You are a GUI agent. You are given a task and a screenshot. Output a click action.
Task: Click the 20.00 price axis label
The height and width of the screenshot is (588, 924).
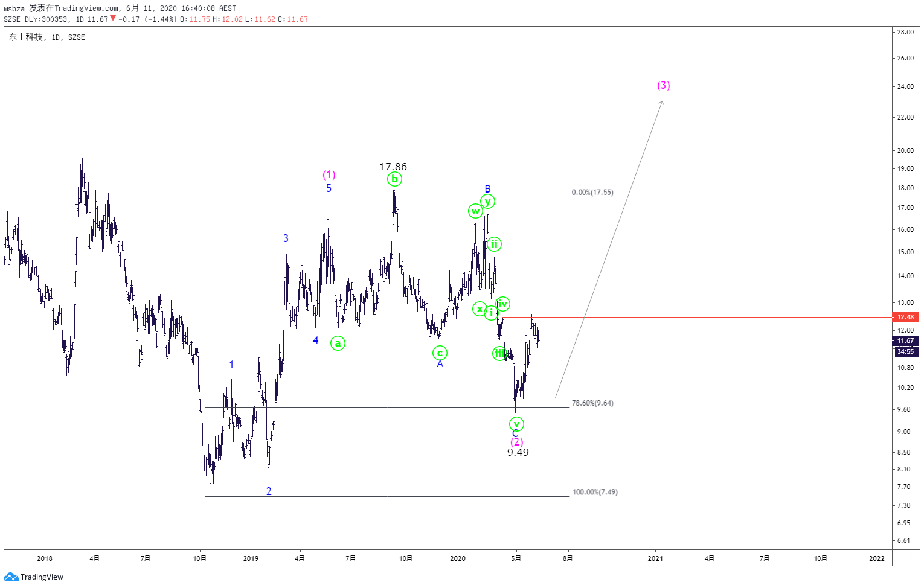[905, 150]
